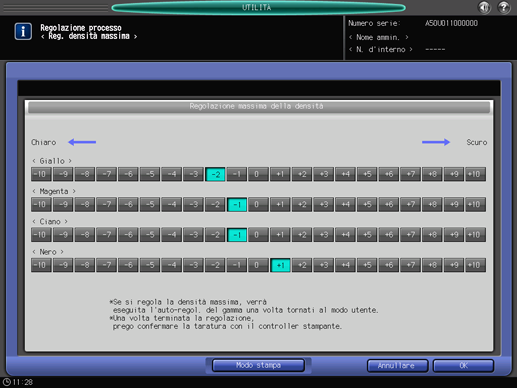
Task: Click the Numero serie label
Action: click(374, 23)
